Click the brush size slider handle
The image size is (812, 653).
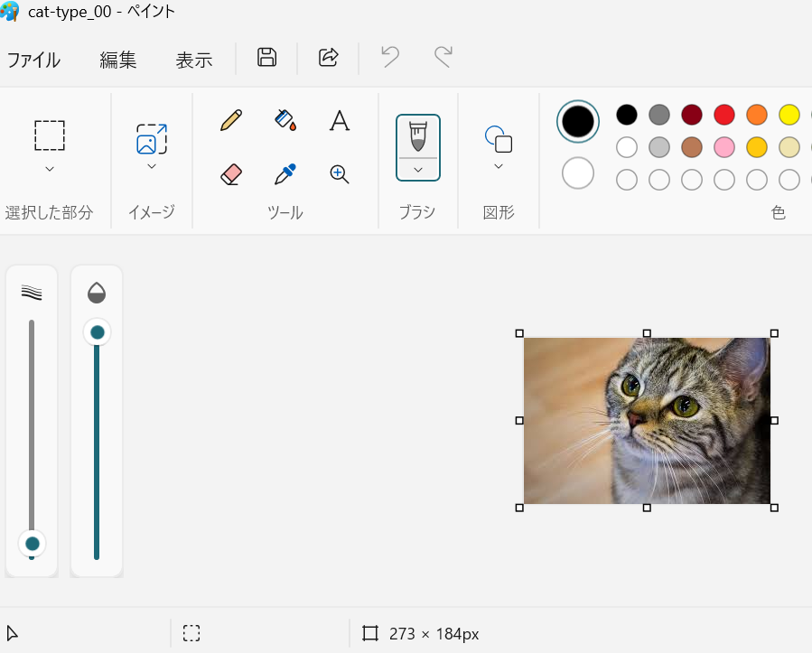pyautogui.click(x=33, y=544)
